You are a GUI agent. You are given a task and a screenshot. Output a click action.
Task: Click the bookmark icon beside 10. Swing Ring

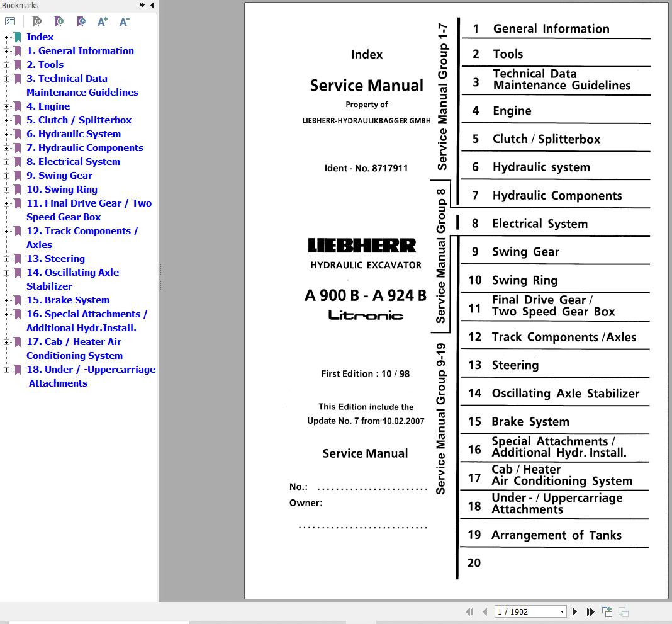(x=18, y=190)
